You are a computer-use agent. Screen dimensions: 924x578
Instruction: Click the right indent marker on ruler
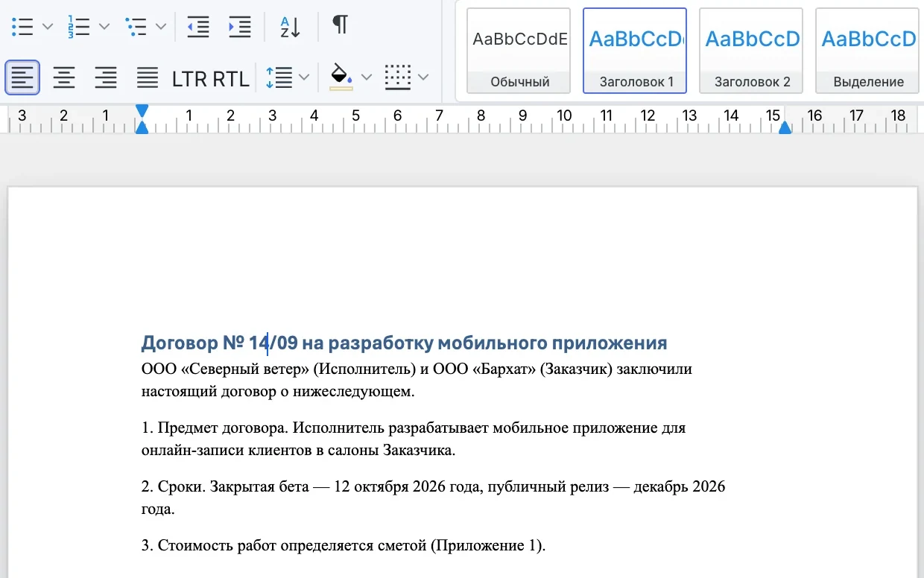coord(785,127)
